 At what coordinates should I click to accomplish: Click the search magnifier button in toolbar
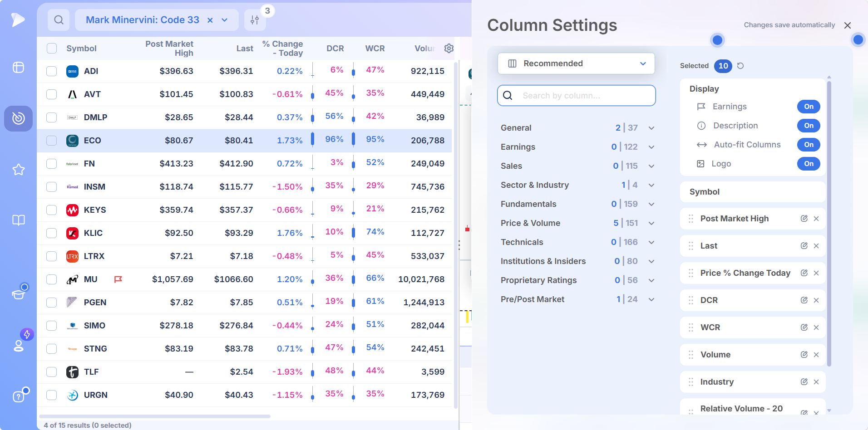[59, 20]
